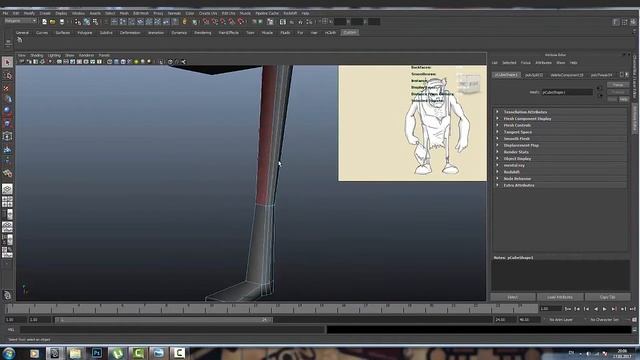Open the Create UVs menu
640x360 pixels.
point(208,13)
